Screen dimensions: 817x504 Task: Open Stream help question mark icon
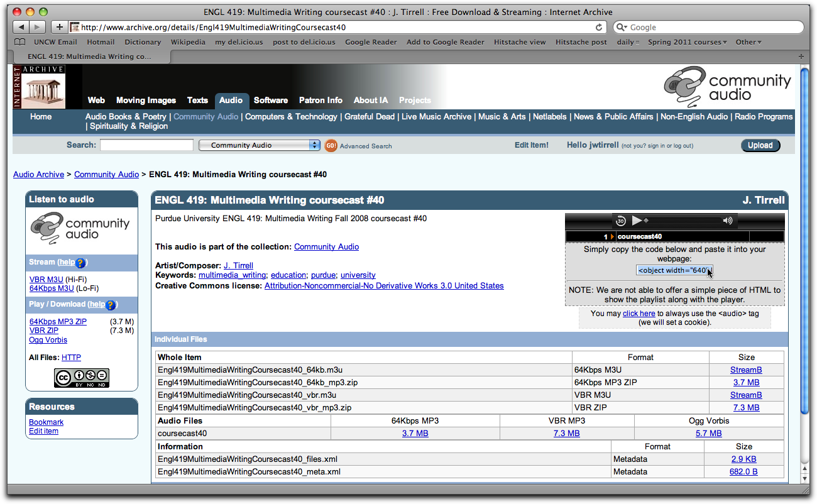coord(80,263)
